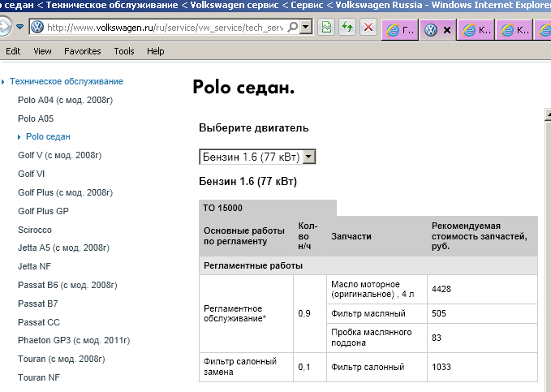Viewport: 551px width, 392px height.
Task: Open the Golf VI sidebar link
Action: (x=31, y=174)
